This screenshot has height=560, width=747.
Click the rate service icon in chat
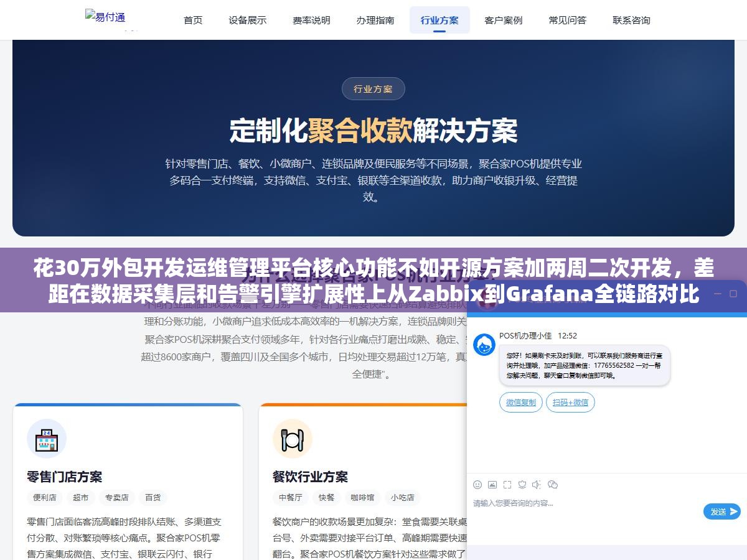522,485
